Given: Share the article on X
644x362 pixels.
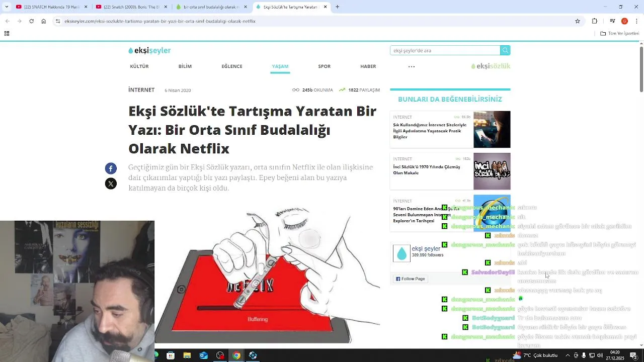Looking at the screenshot, I should click(x=111, y=184).
